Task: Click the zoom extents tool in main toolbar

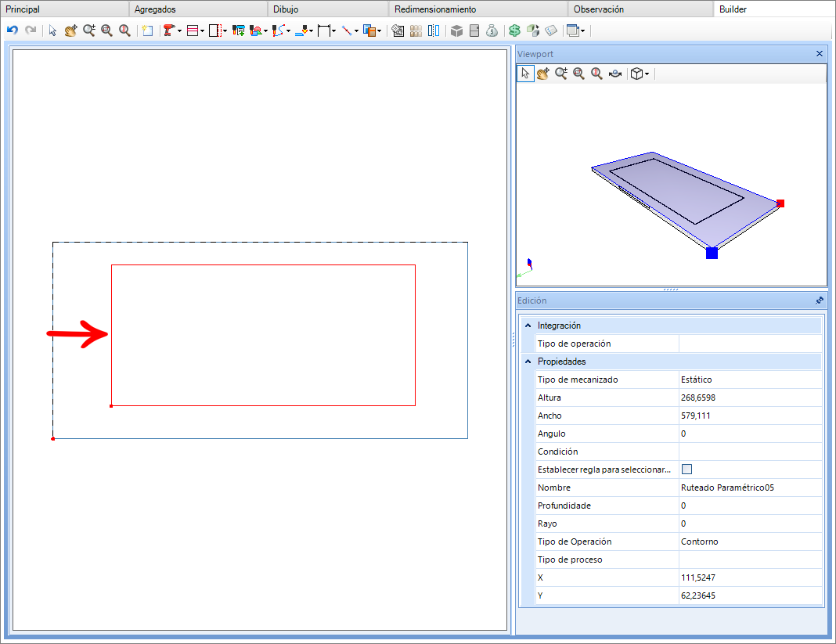Action: point(124,31)
